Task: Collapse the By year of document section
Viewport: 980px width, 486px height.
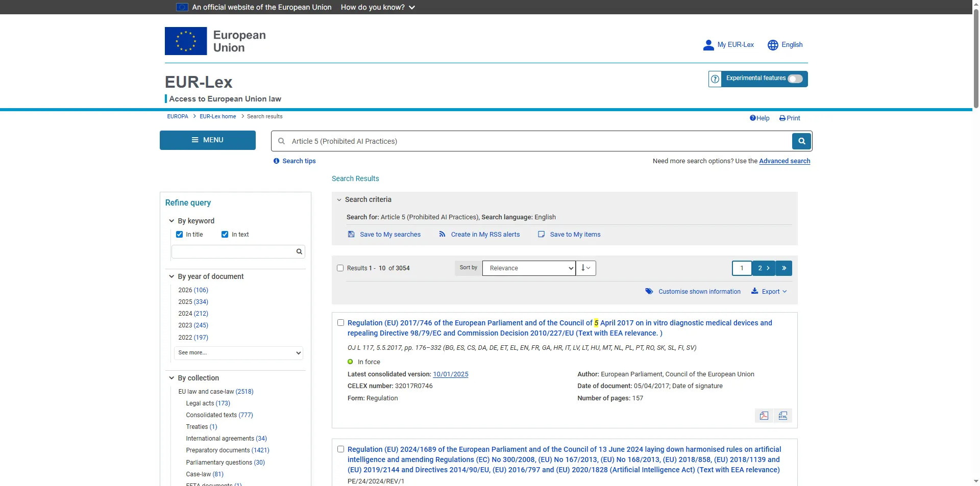Action: (206, 276)
